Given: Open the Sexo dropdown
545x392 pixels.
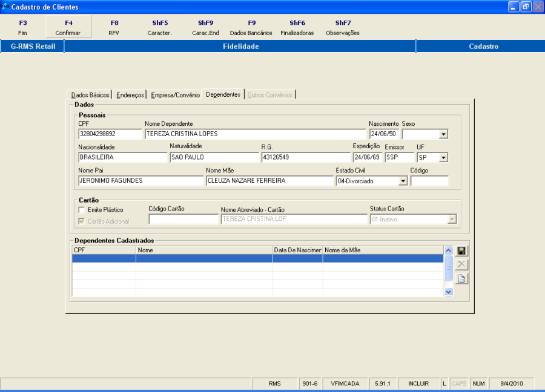Looking at the screenshot, I should (443, 134).
